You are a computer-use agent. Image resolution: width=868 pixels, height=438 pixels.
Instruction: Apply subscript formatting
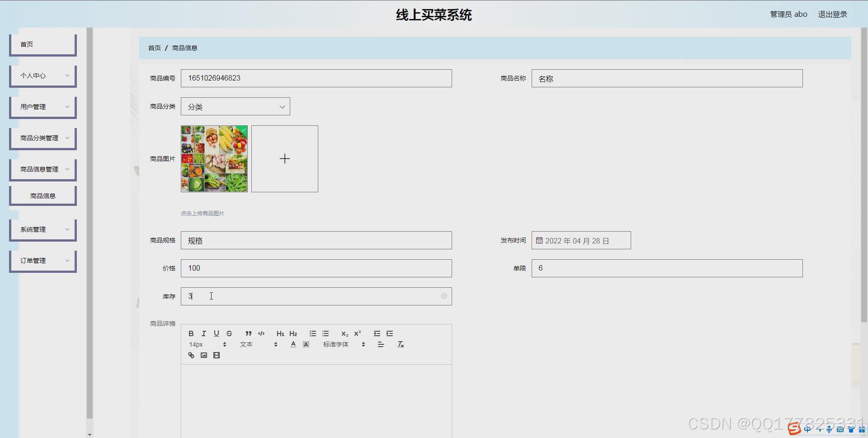344,333
